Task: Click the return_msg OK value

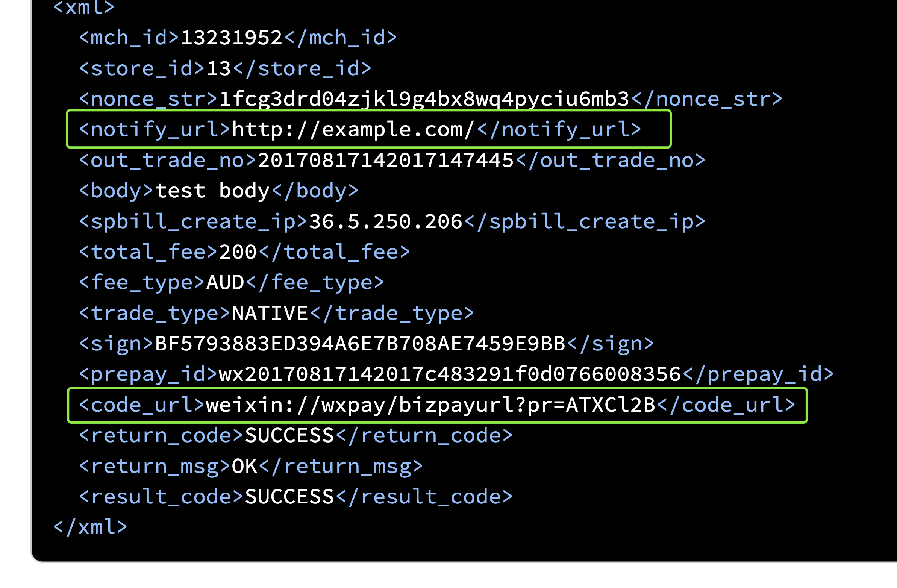Action: coord(244,467)
